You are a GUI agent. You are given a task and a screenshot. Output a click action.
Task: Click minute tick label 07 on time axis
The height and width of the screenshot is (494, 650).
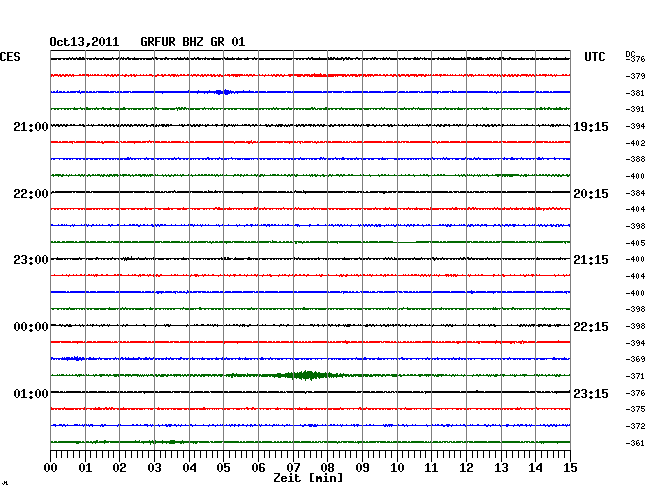pyautogui.click(x=293, y=468)
